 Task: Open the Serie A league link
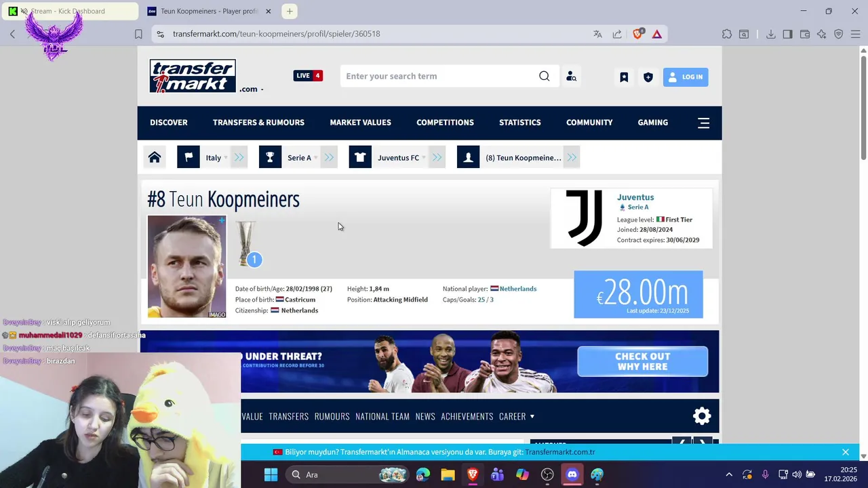click(x=637, y=207)
